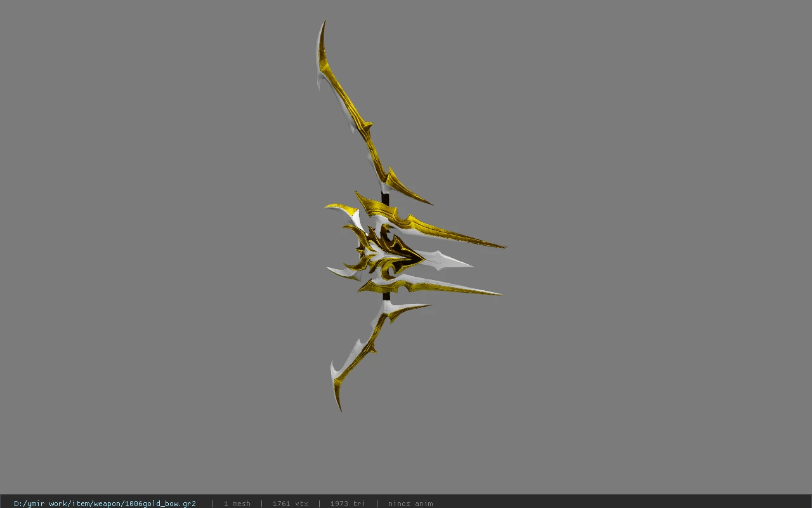Click the "1 mesh" status bar entry
This screenshot has height=508, width=812.
point(237,504)
